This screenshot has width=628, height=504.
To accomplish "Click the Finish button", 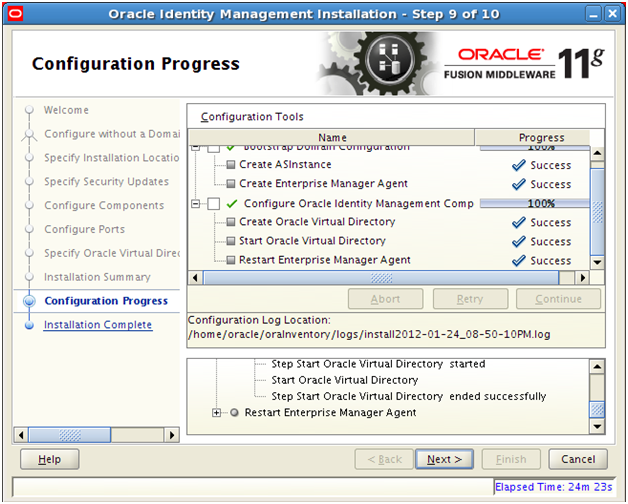I will pos(511,459).
